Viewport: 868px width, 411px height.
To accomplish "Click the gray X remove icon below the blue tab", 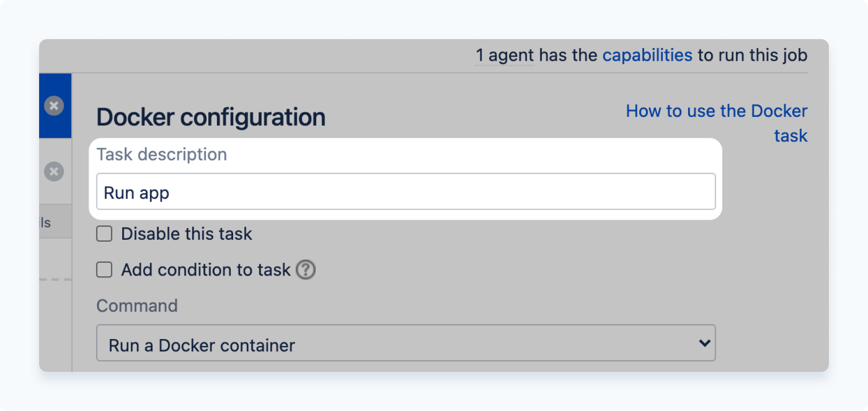I will (x=54, y=172).
